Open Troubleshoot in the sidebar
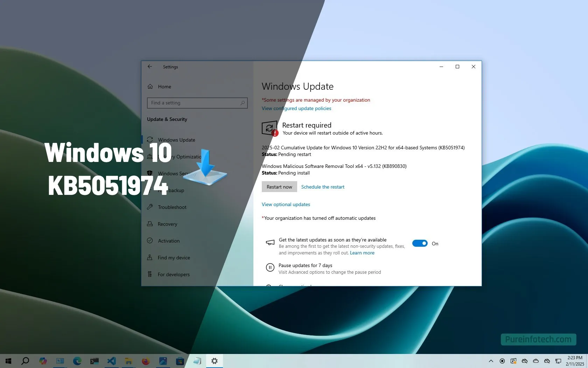588x368 pixels. pyautogui.click(x=172, y=207)
